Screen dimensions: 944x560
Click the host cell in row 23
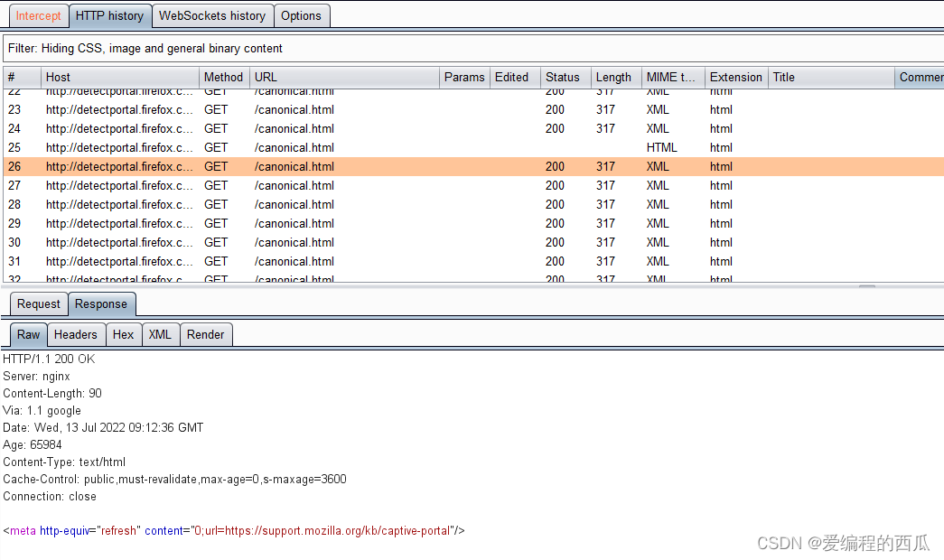[119, 109]
